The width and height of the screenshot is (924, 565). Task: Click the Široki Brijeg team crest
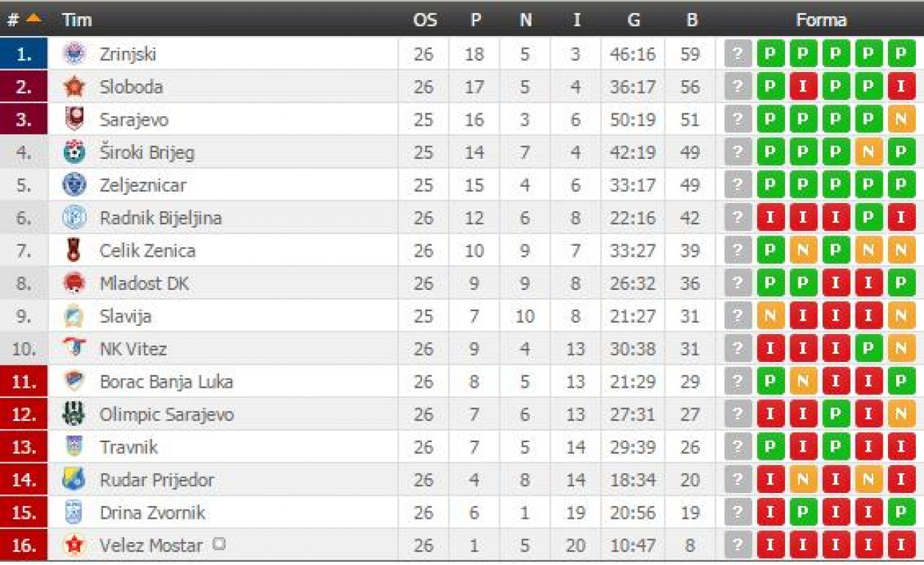click(x=74, y=152)
